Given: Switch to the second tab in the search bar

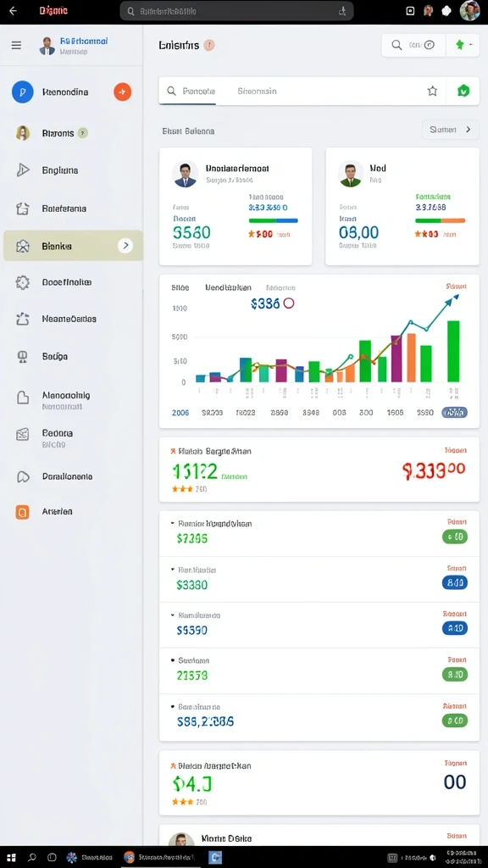Looking at the screenshot, I should click(x=258, y=92).
